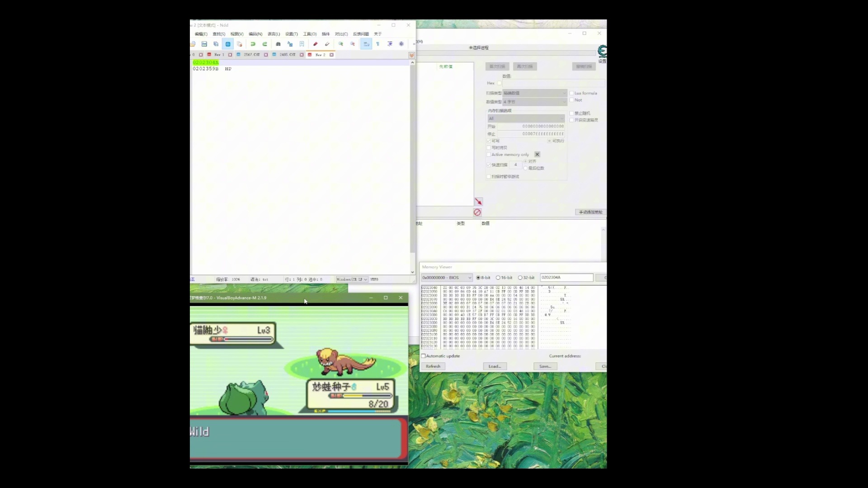Select the 8-bit radio button

(x=478, y=278)
